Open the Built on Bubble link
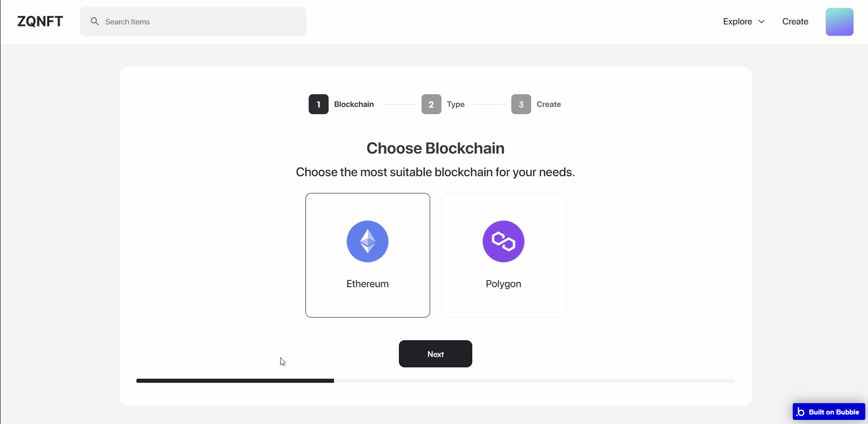Viewport: 868px width, 424px height. click(x=829, y=412)
